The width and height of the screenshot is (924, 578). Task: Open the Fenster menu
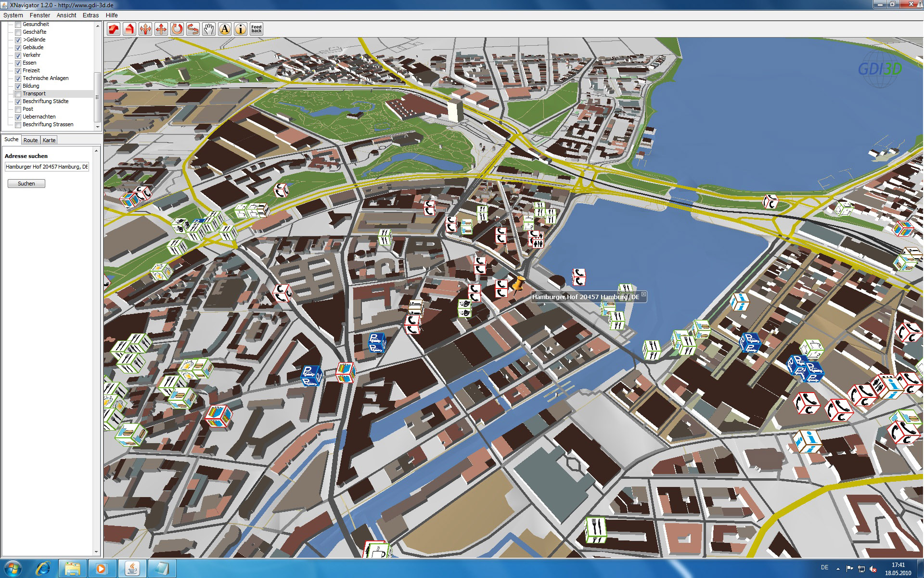[40, 15]
